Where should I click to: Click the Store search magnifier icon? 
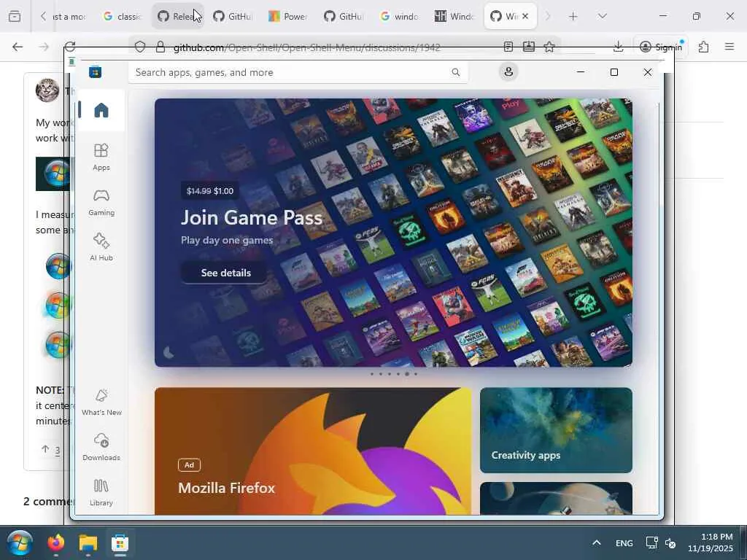(x=456, y=72)
